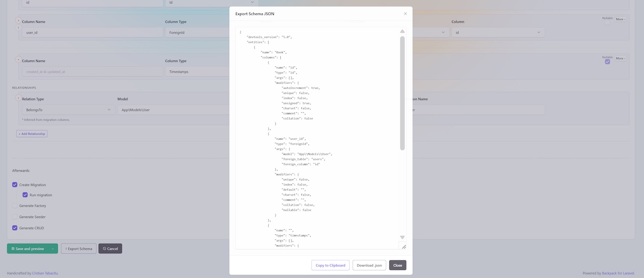The height and width of the screenshot is (278, 644).
Task: Click the JSON textarea scrollbar thumb
Action: coord(403,93)
